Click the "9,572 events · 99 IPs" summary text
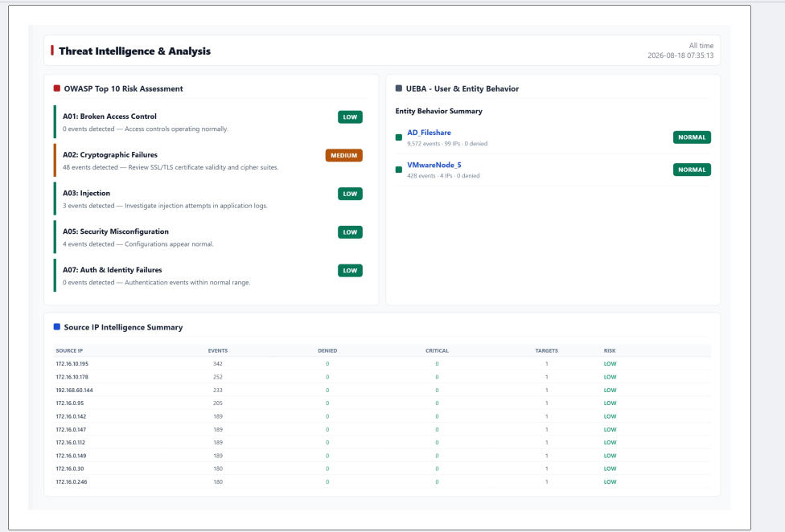 (x=447, y=144)
